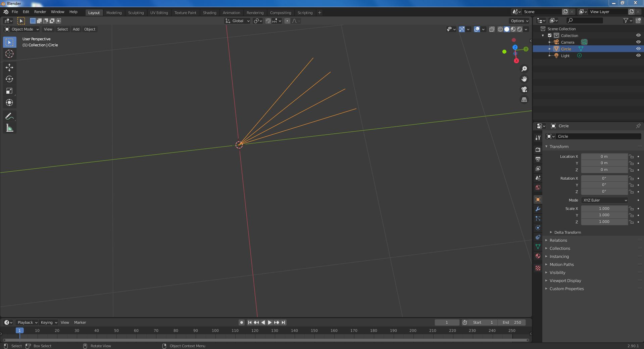Viewport: 644px width, 349px height.
Task: Jump to the start frame
Action: (250, 322)
